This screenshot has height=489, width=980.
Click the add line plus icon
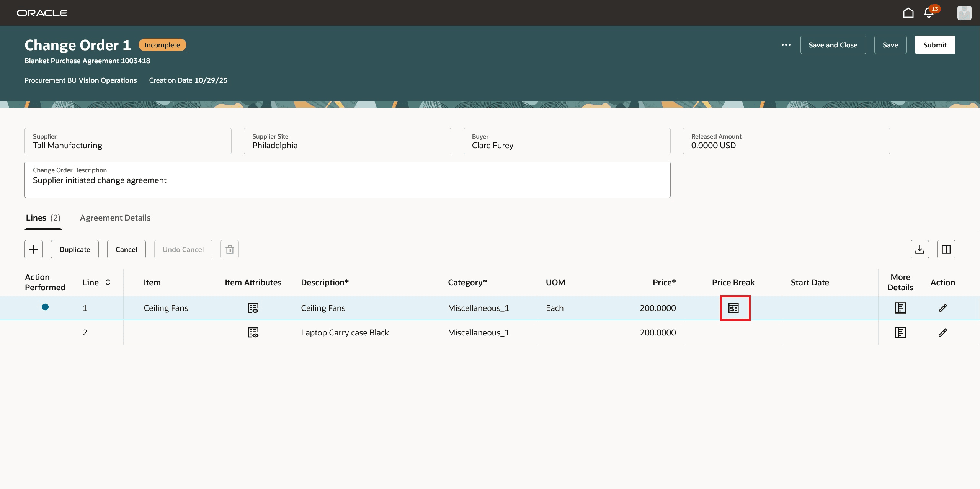point(34,249)
